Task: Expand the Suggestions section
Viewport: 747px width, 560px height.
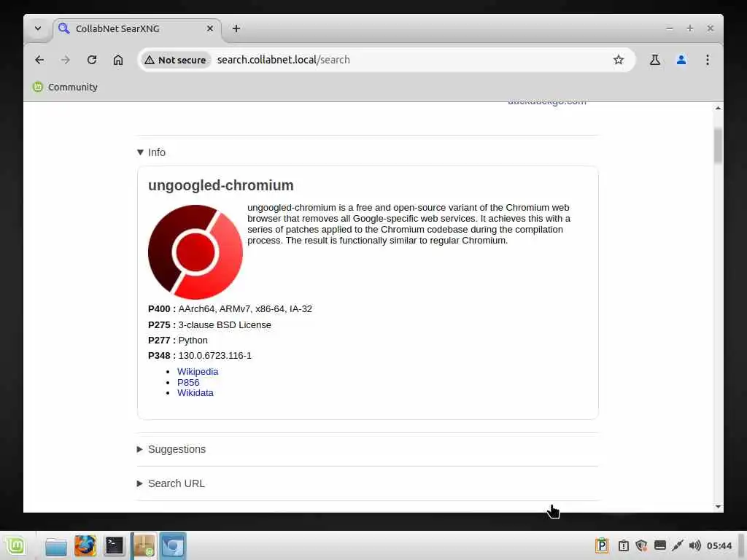Action: (x=171, y=449)
